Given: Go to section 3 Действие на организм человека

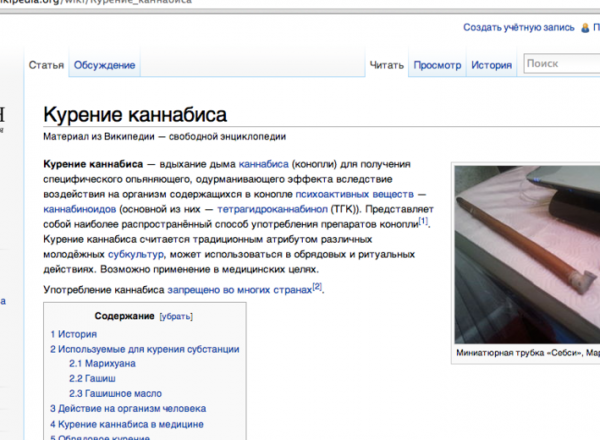Looking at the screenshot, I should point(128,409).
